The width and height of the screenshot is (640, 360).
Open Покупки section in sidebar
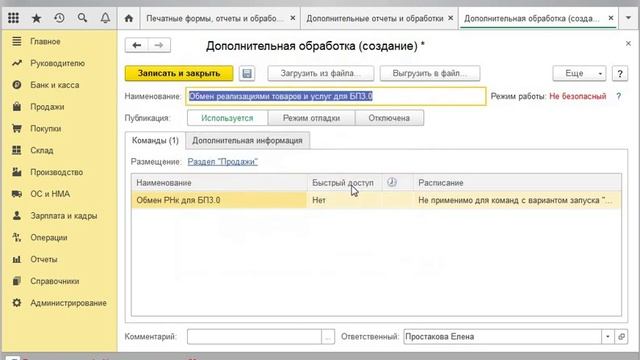pos(45,129)
